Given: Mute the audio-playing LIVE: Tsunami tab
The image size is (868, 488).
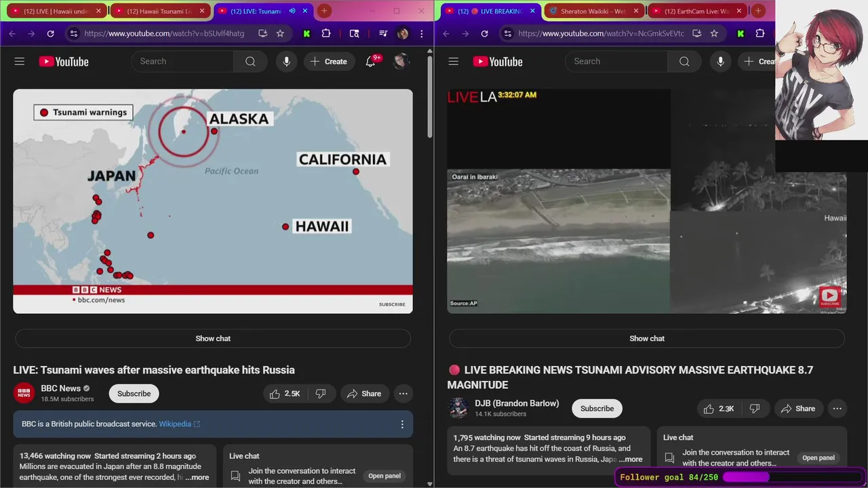Looking at the screenshot, I should coord(292,11).
